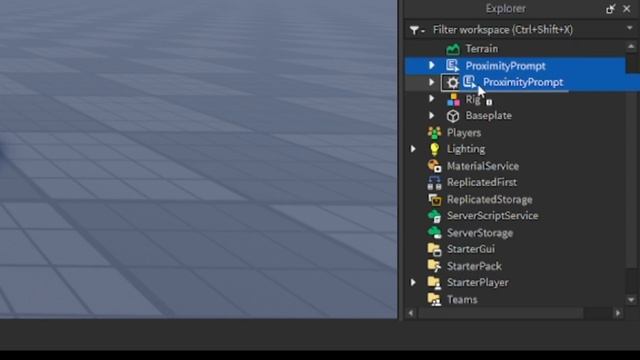Expand the StarterPlayer service
This screenshot has width=640, height=360.
pos(413,282)
